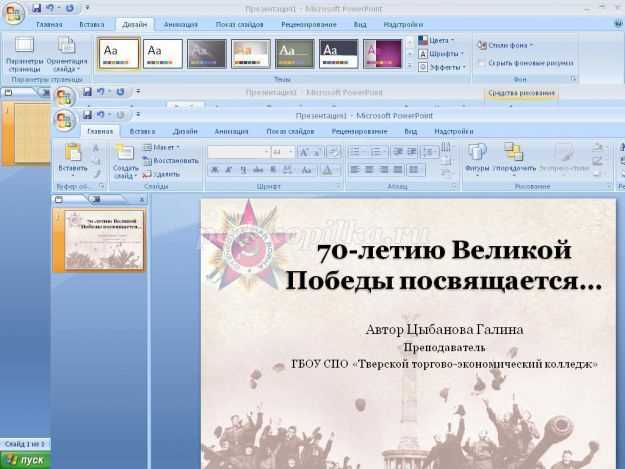
Task: Toggle strikethrough text formatting
Action: click(x=258, y=170)
